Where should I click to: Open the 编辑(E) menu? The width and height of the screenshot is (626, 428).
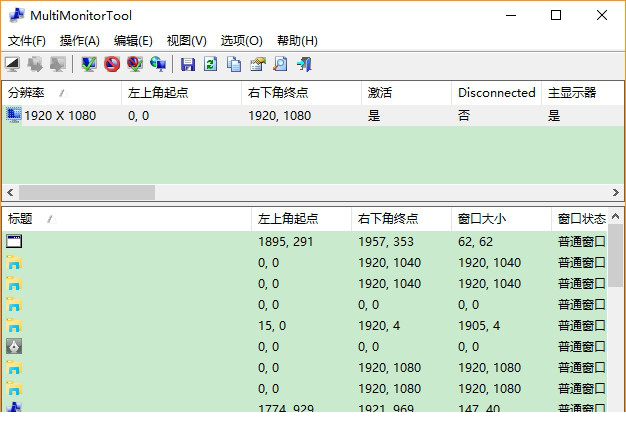(x=133, y=41)
